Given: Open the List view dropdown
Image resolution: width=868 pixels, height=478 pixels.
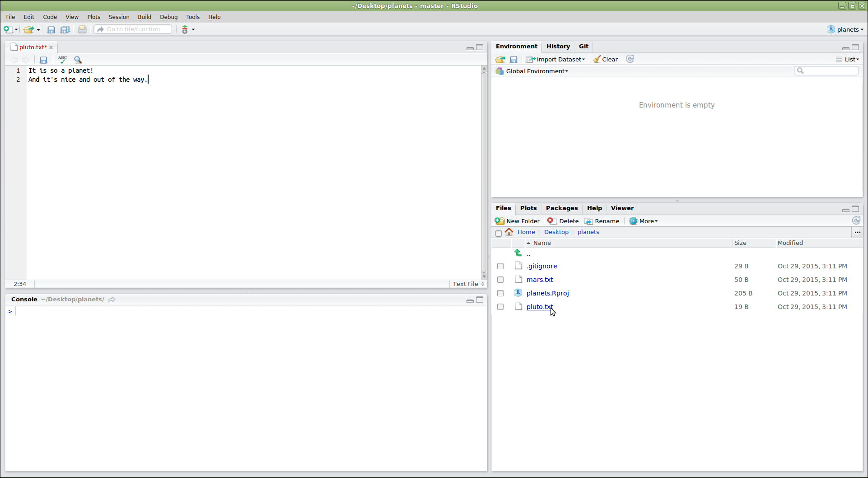Looking at the screenshot, I should coord(848,59).
